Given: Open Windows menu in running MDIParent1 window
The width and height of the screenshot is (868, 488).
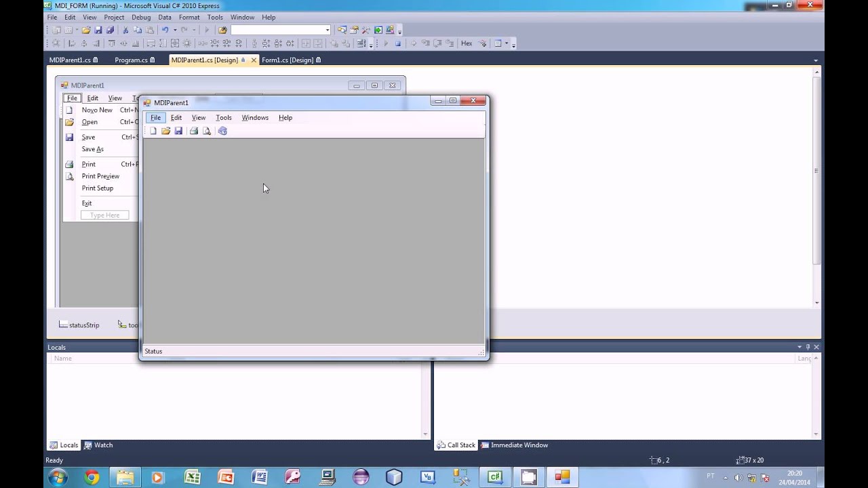Looking at the screenshot, I should (x=255, y=118).
